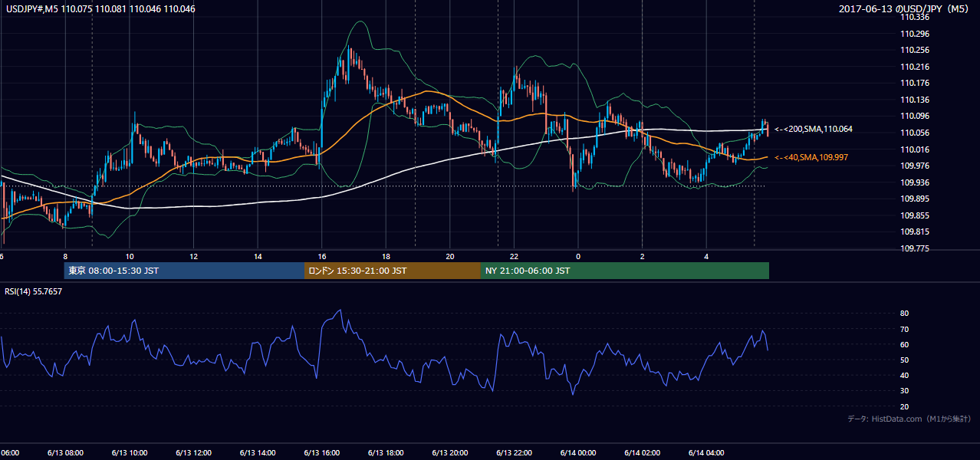Click the 109.855 price axis label
This screenshot has height=460, width=980.
click(x=914, y=215)
